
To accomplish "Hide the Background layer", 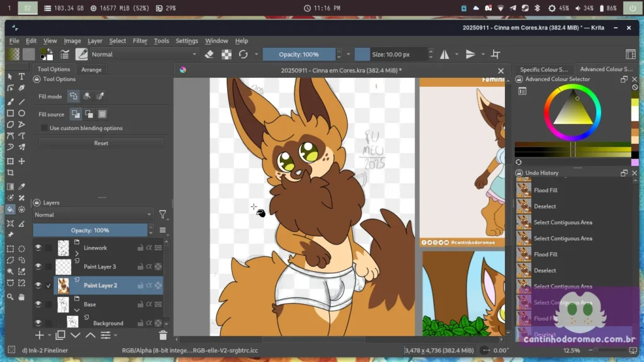I will (38, 323).
